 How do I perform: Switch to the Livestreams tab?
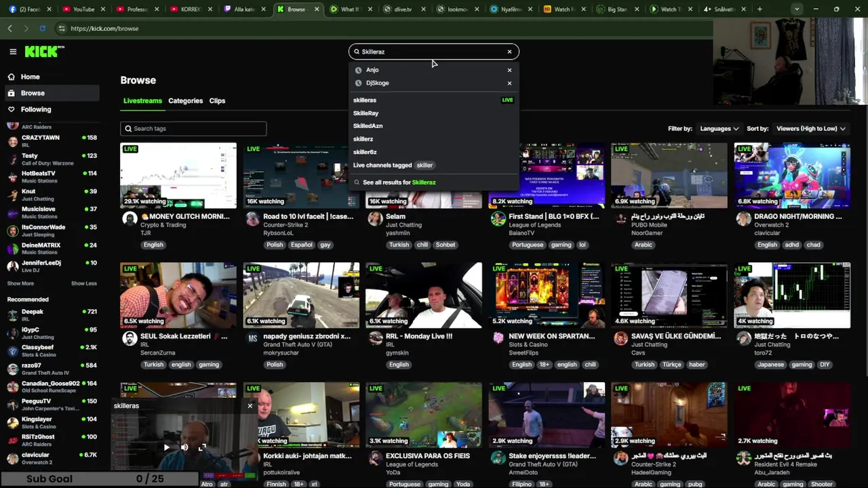click(142, 100)
